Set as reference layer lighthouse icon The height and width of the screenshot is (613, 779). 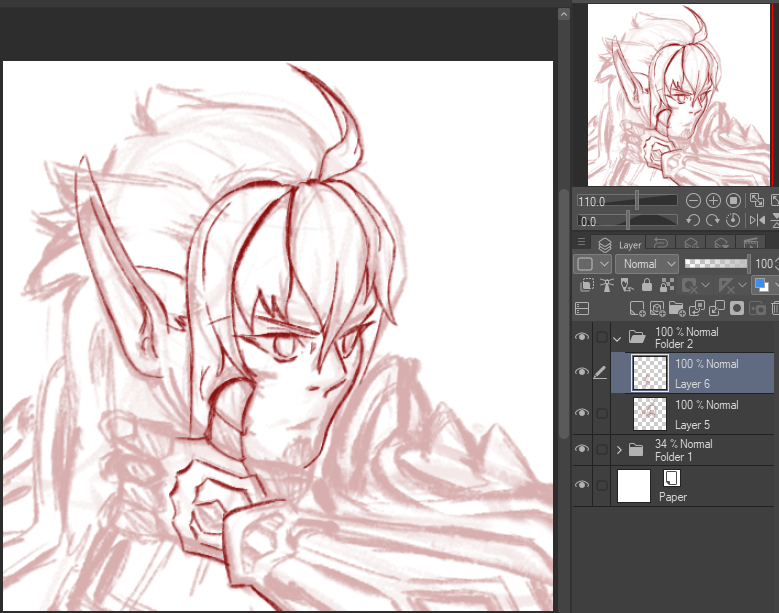607,285
